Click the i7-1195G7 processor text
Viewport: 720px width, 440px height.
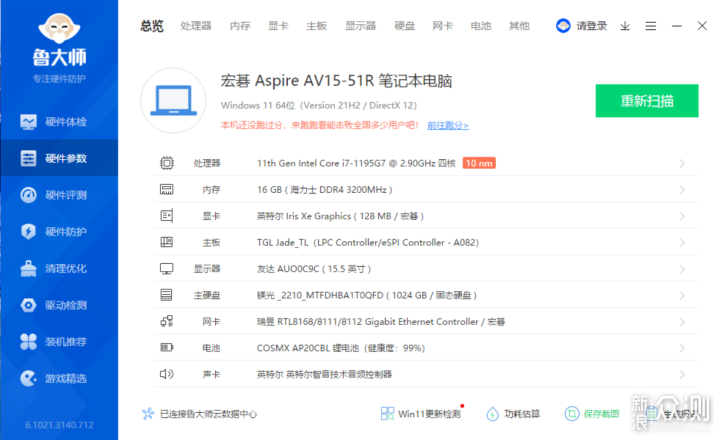[x=356, y=163]
